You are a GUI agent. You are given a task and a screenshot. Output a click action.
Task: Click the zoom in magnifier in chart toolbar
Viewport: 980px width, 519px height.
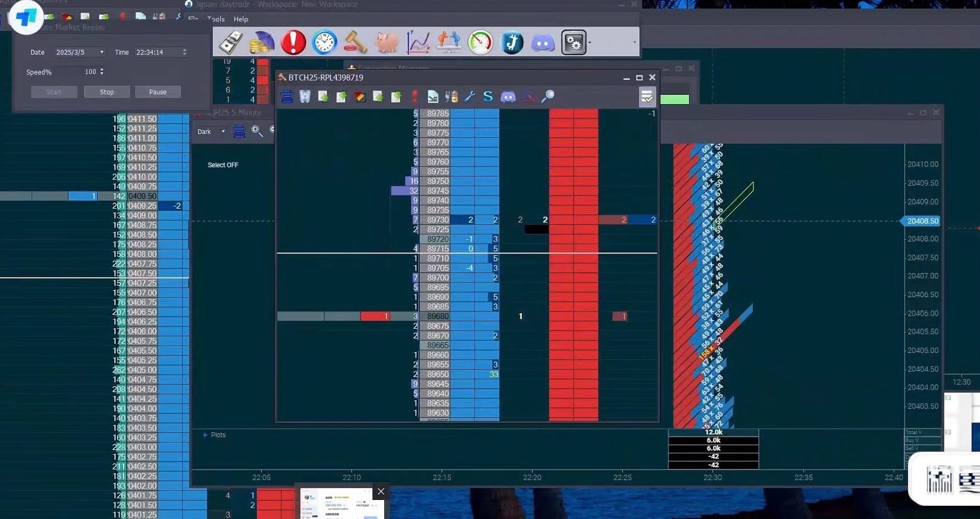point(257,132)
